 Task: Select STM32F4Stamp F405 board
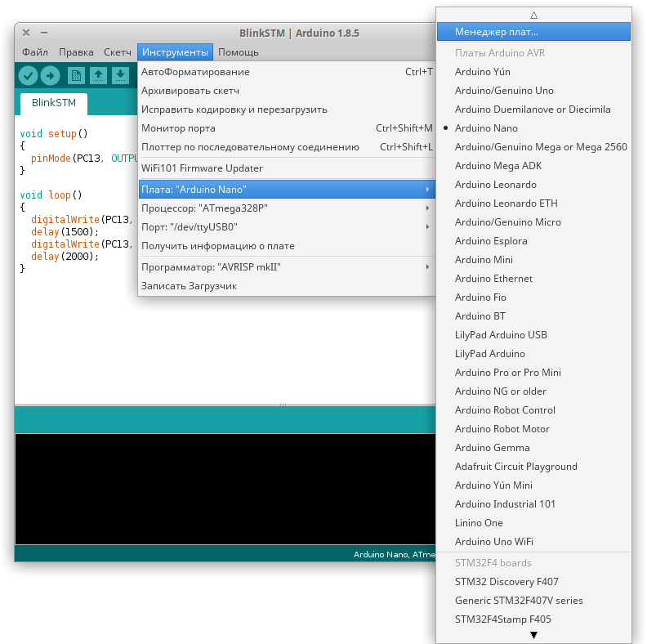[x=533, y=619]
